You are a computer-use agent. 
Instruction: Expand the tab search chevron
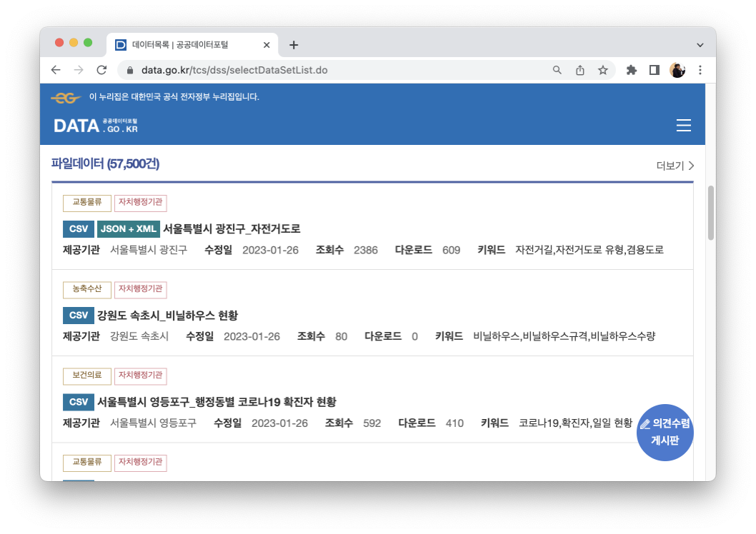pyautogui.click(x=700, y=45)
